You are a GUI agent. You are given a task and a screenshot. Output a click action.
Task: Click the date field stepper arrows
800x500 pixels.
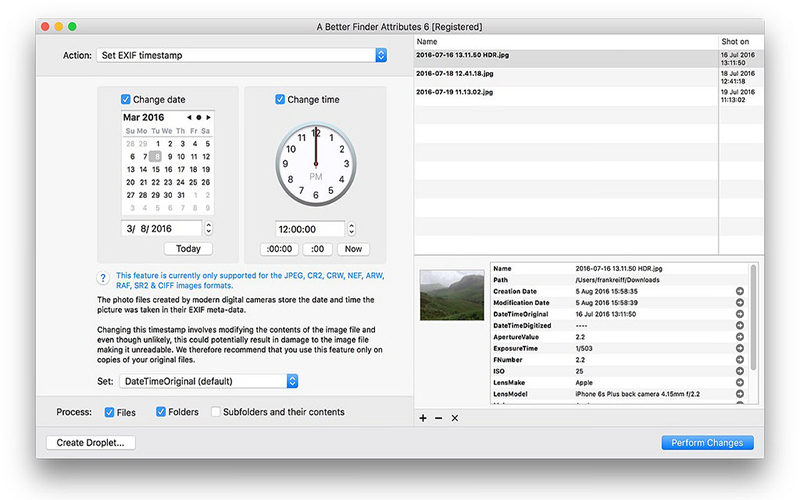point(208,228)
